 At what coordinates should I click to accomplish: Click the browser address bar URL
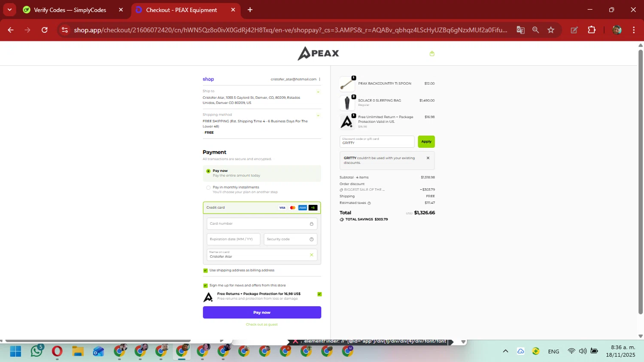click(290, 30)
